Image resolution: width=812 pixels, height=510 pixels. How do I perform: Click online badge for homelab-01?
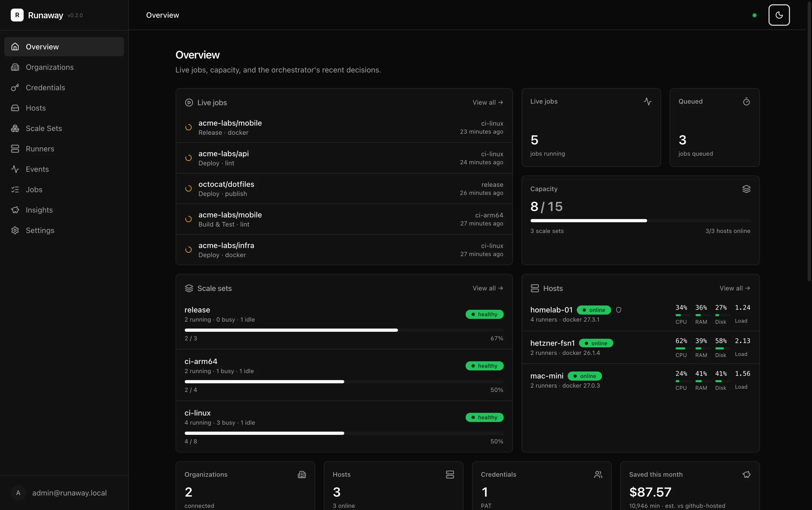tap(594, 310)
